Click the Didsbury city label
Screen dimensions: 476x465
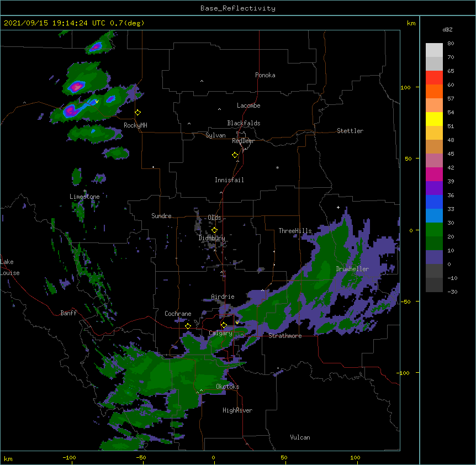click(x=212, y=238)
